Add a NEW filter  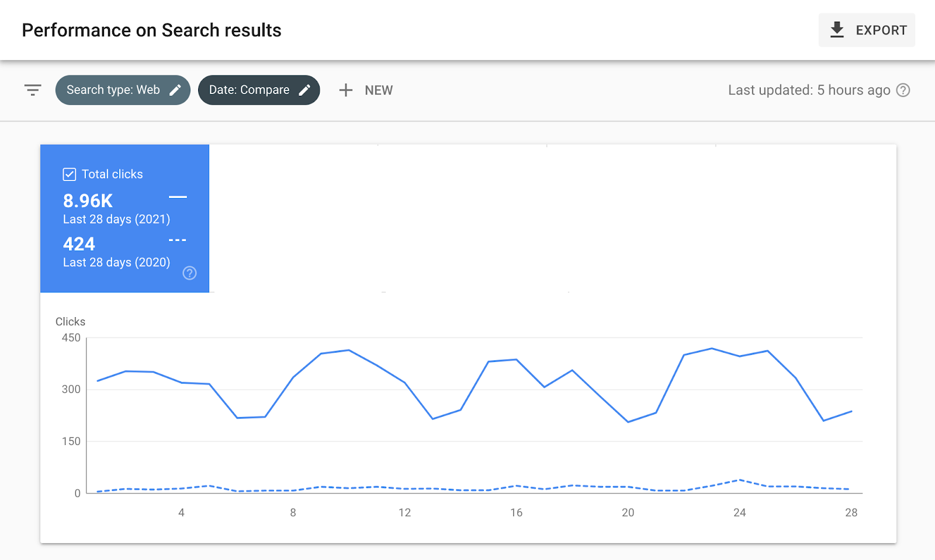366,90
